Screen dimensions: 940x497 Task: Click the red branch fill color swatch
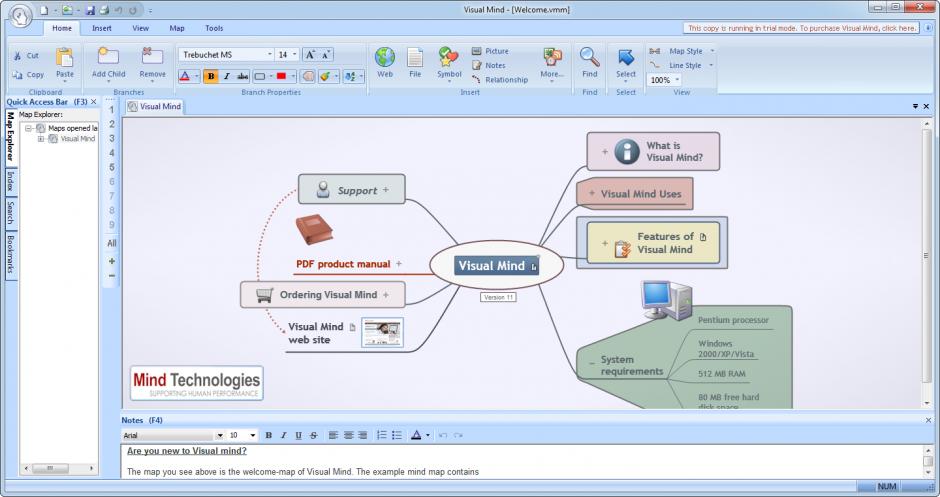click(x=281, y=76)
